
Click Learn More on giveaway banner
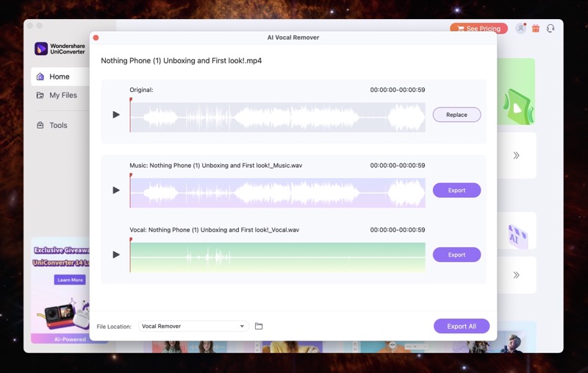(70, 280)
